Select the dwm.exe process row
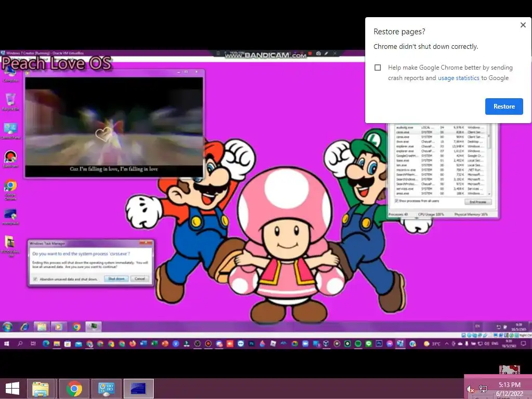The image size is (532, 399). [441, 141]
